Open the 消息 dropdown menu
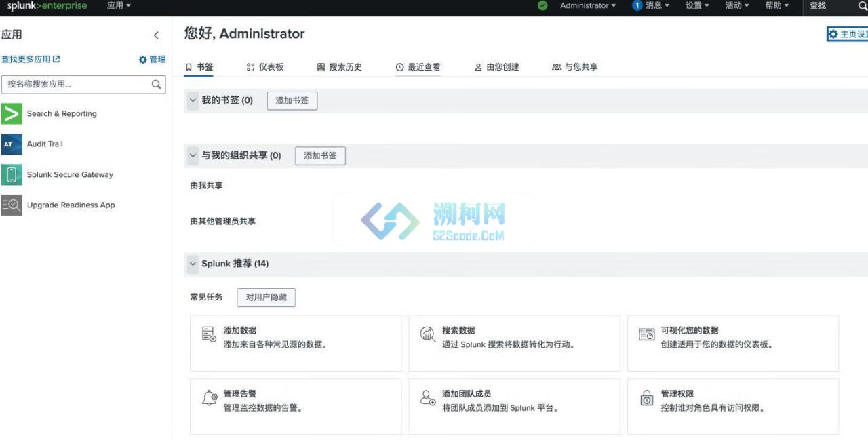868x440 pixels. (657, 5)
